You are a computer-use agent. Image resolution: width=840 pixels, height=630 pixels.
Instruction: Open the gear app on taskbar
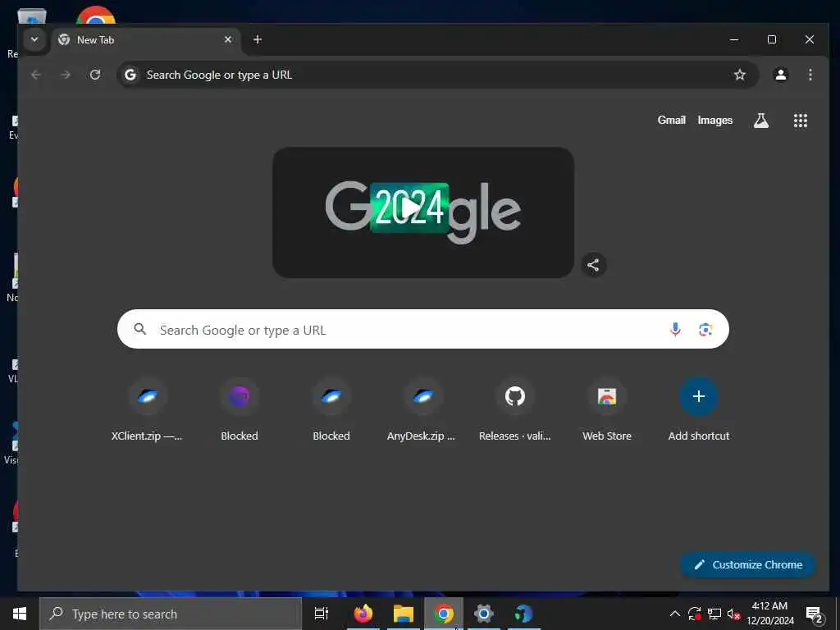(x=483, y=614)
